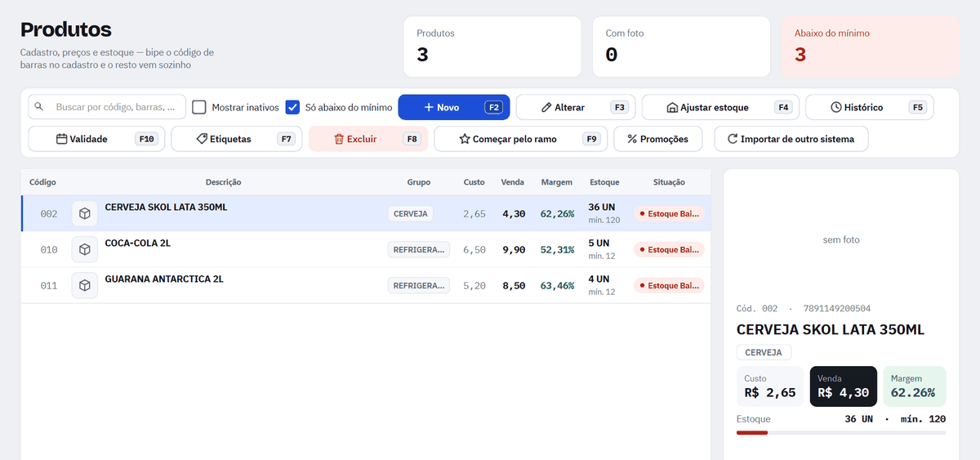Click REFRIGERA... tag in the Guarana row
The width and height of the screenshot is (980, 460).
click(x=419, y=285)
